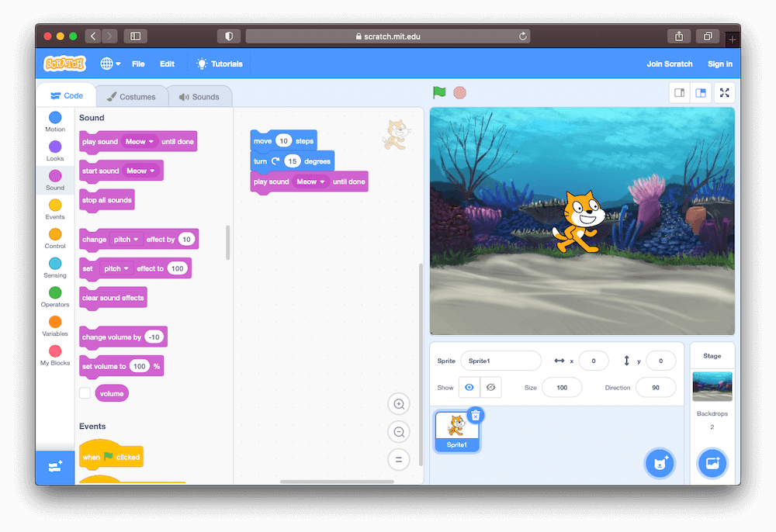Enter full screen stage mode
The height and width of the screenshot is (532, 776).
pos(725,92)
